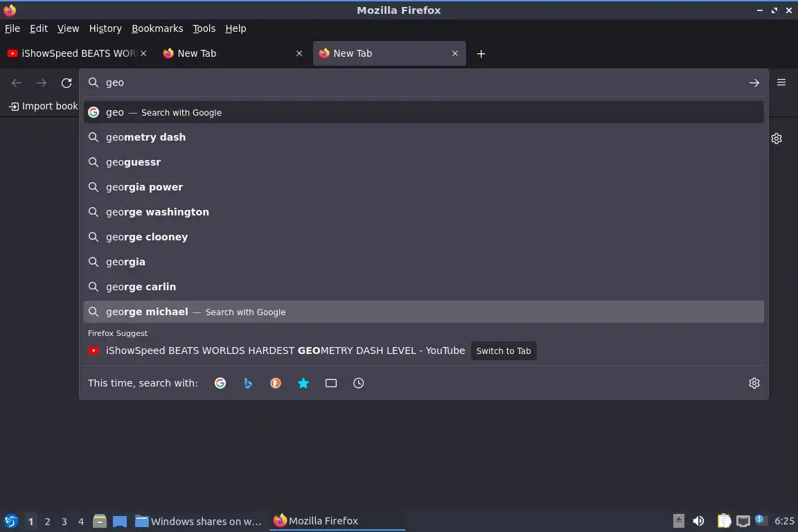The image size is (798, 532).
Task: Open the file manager taskbar icon
Action: click(x=100, y=521)
